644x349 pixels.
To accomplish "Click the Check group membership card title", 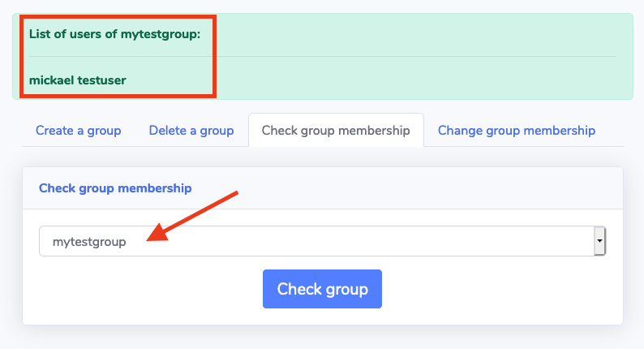I will (115, 188).
